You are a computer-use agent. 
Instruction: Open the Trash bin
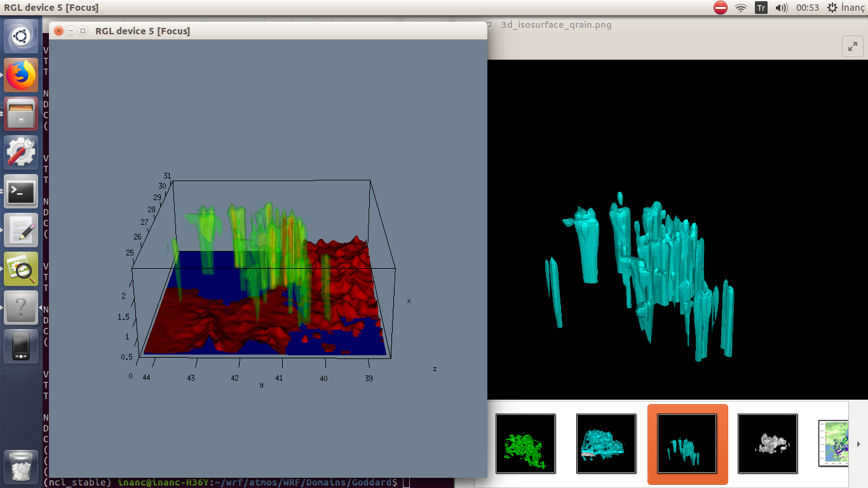[x=21, y=466]
